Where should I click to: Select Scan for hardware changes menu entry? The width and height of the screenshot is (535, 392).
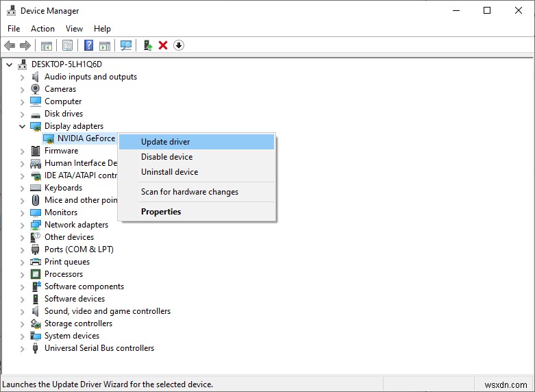pyautogui.click(x=197, y=192)
